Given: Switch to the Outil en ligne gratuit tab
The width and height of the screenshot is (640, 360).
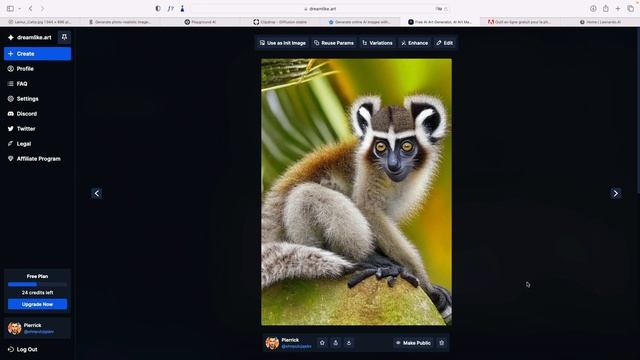Looking at the screenshot, I should [520, 22].
